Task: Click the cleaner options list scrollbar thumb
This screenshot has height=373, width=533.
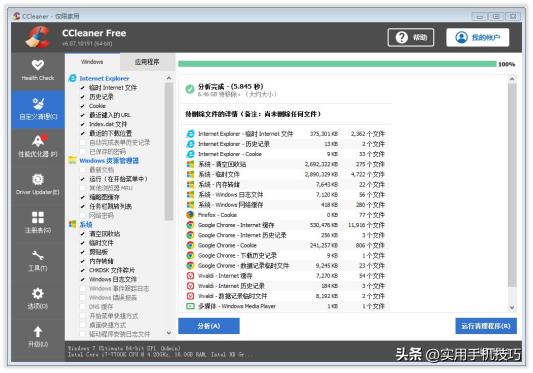Action: coord(169,151)
